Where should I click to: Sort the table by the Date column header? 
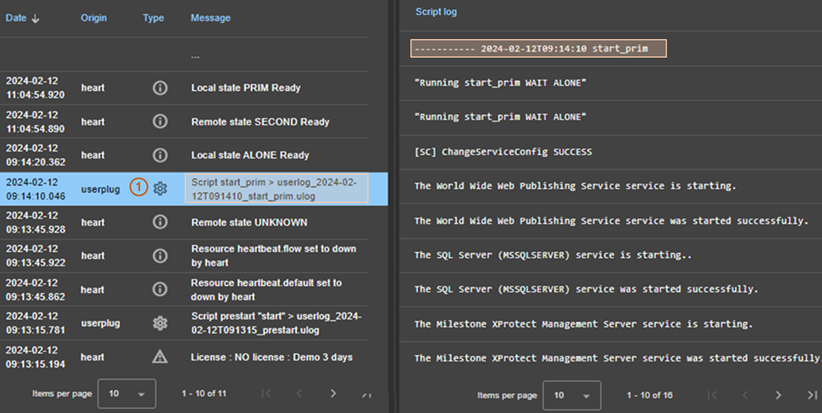(22, 18)
